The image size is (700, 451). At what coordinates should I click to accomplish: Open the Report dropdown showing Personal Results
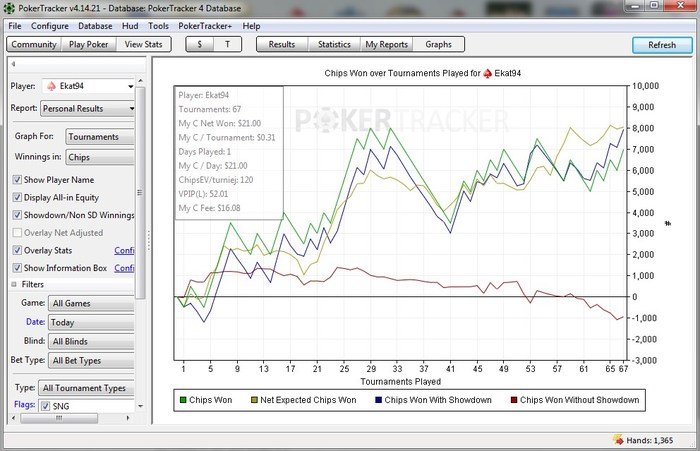[x=88, y=109]
